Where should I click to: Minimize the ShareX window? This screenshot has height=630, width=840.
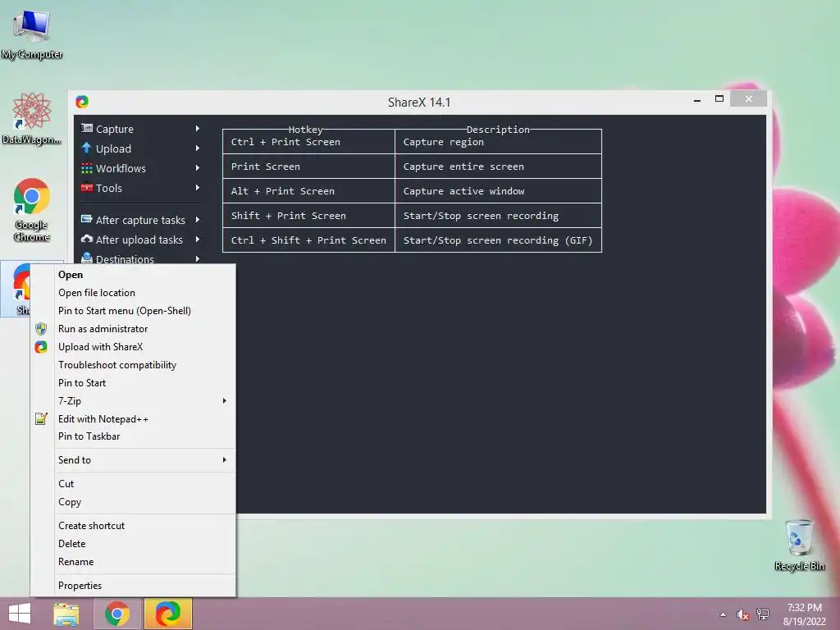coord(697,99)
